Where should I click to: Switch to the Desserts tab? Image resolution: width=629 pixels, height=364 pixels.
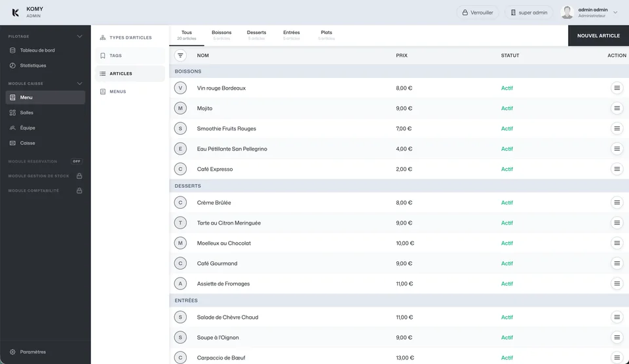click(256, 35)
